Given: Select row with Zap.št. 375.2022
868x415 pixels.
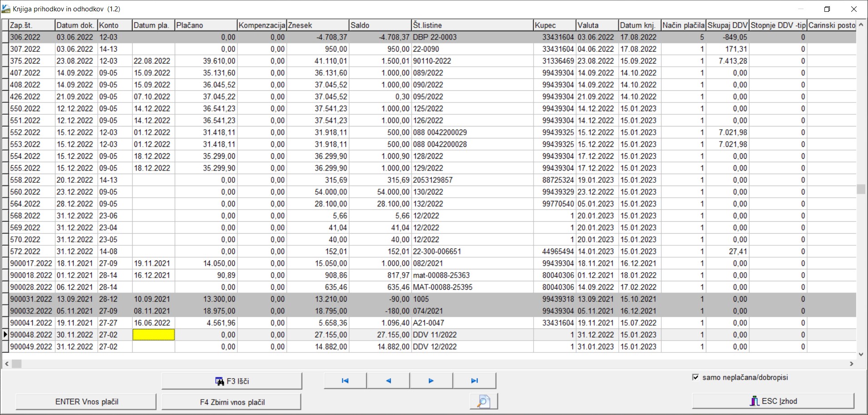Looking at the screenshot, I should pos(31,61).
